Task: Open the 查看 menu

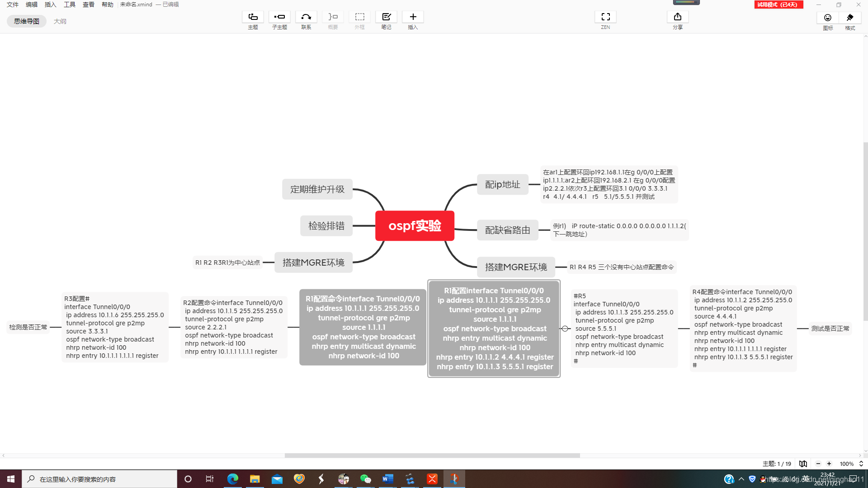Action: 89,5
